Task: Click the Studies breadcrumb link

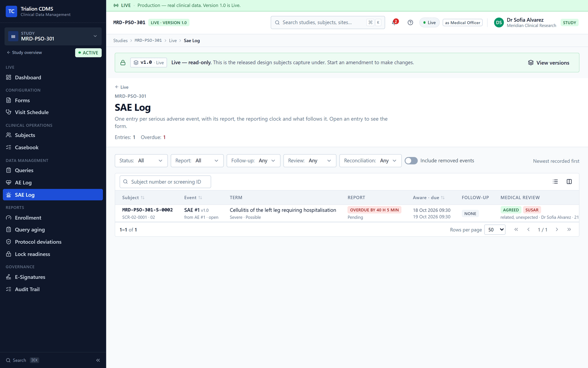Action: [x=120, y=40]
